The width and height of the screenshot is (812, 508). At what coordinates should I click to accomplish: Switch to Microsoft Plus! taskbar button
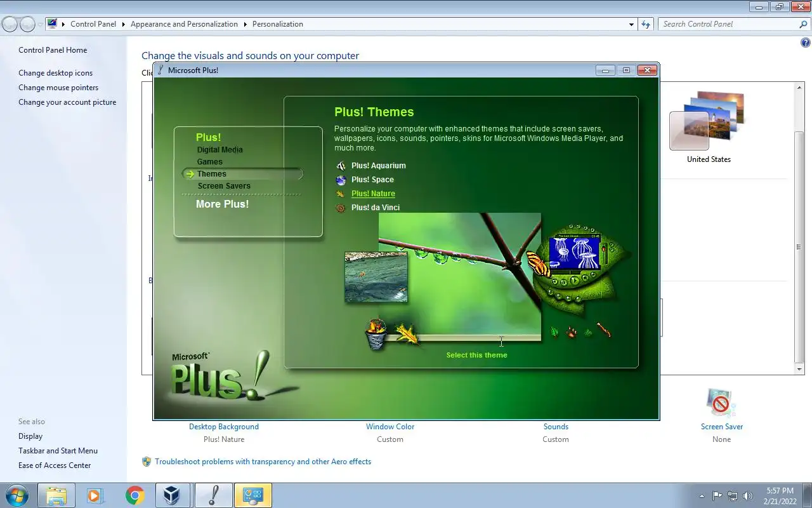213,495
